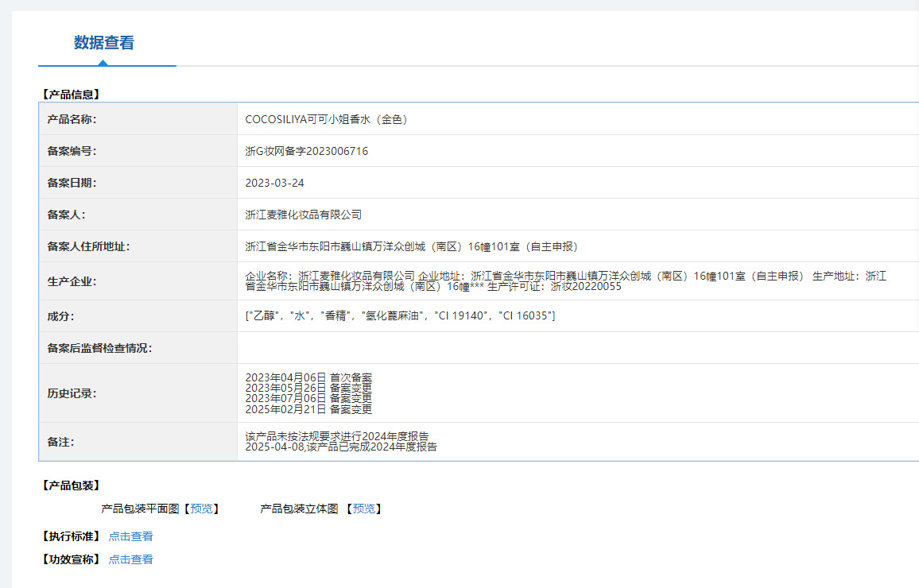Click the 产品包装立体图 label text
Image resolution: width=919 pixels, height=588 pixels.
coord(299,509)
